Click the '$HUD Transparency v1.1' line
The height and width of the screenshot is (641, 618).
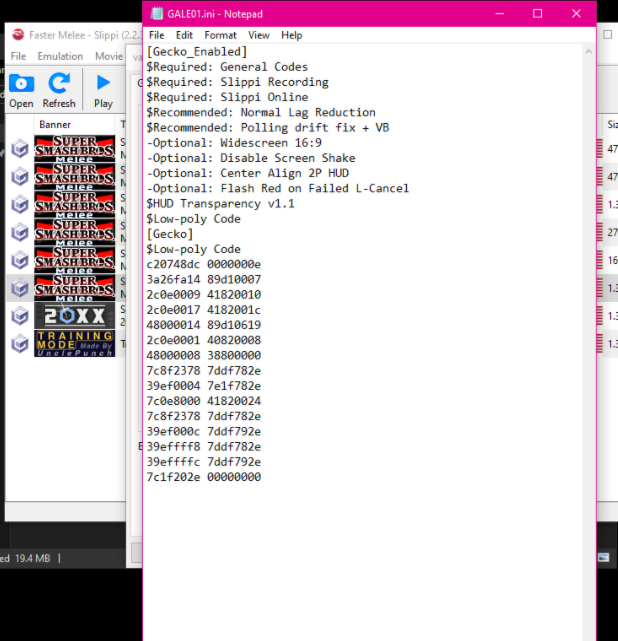[221, 204]
